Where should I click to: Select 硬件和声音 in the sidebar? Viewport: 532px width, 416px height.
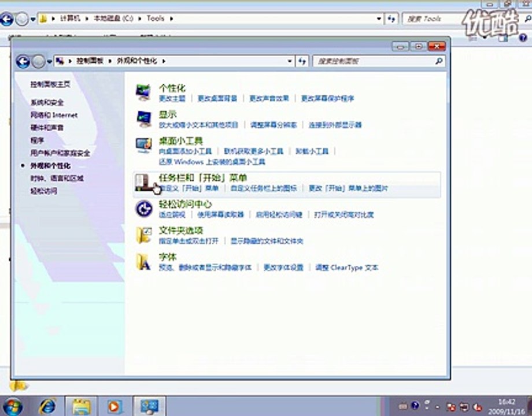click(47, 128)
